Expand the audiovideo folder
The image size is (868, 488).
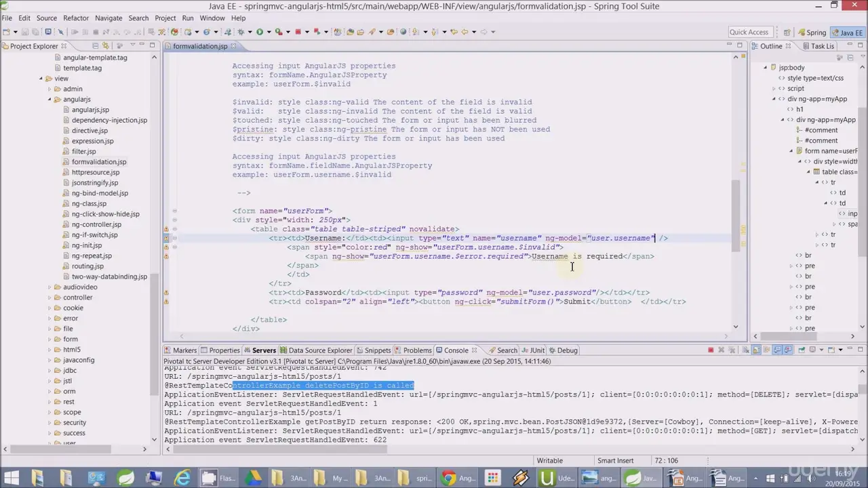(50, 287)
